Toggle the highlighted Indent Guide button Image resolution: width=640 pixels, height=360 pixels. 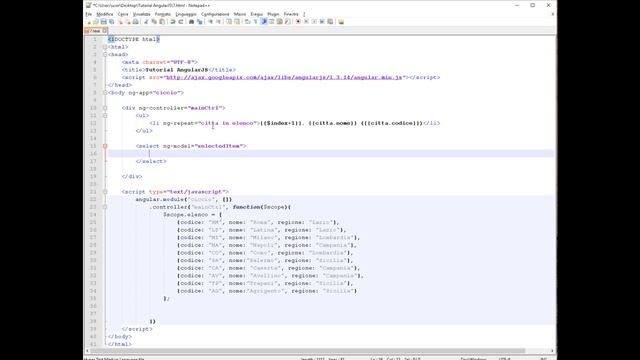[x=263, y=22]
